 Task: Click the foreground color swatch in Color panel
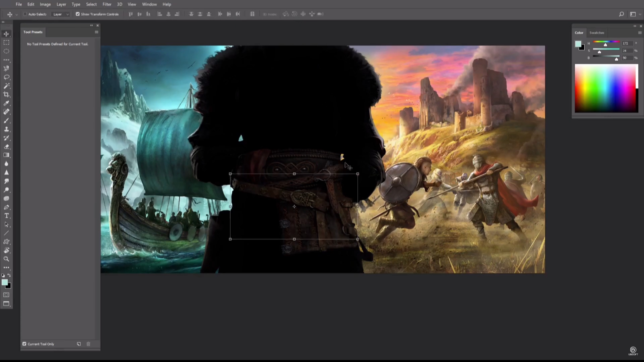578,44
